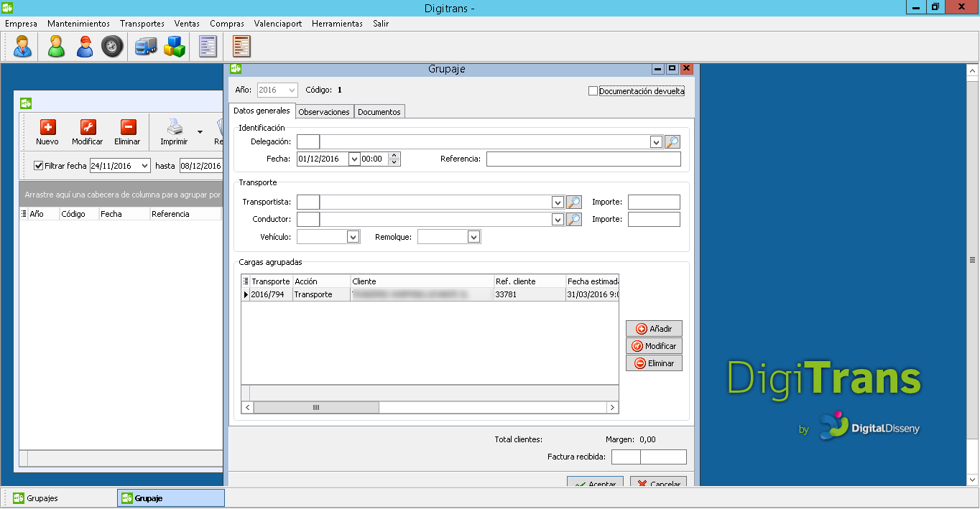The image size is (980, 509).
Task: Click Modificar button beside Cargas agrupadas grid
Action: (654, 346)
